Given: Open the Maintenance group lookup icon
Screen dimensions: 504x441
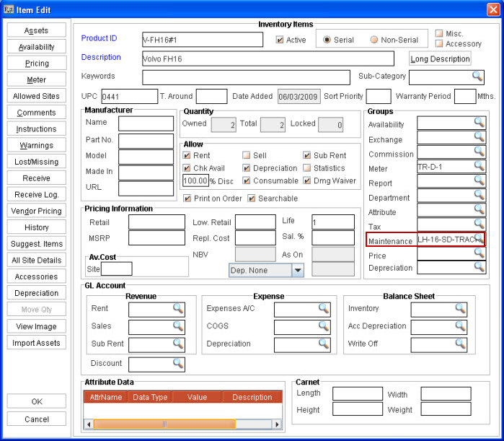Looking at the screenshot, I should click(479, 239).
